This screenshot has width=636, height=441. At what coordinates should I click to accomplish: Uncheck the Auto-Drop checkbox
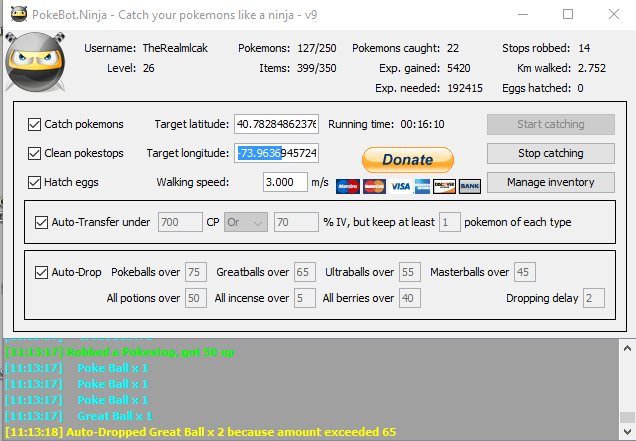pyautogui.click(x=41, y=272)
